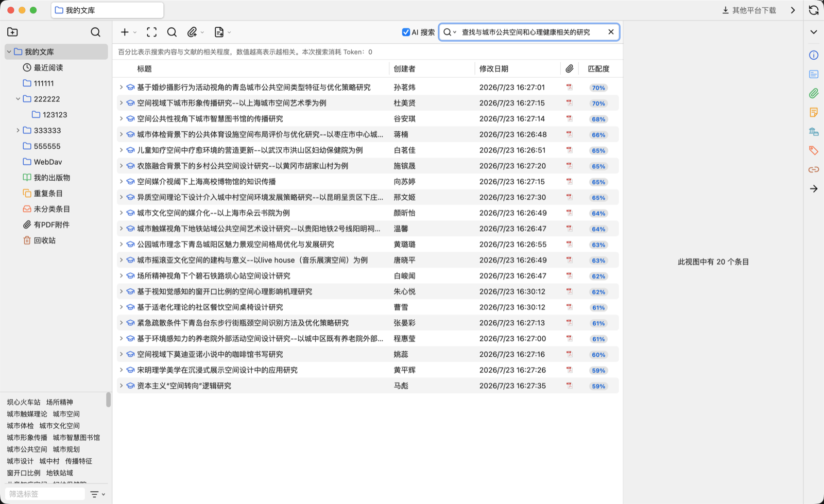
Task: Click the sync refresh icon at top right
Action: pos(814,10)
